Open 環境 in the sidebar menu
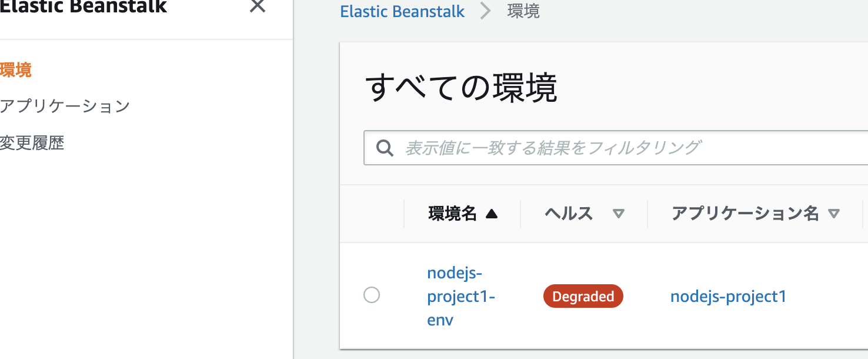This screenshot has width=868, height=359. tap(14, 70)
